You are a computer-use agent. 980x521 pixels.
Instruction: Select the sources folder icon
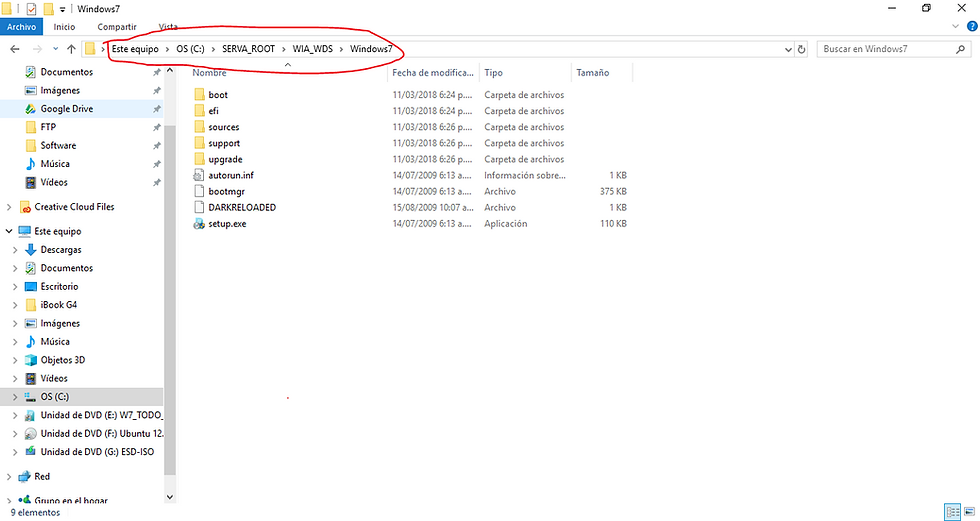[199, 127]
